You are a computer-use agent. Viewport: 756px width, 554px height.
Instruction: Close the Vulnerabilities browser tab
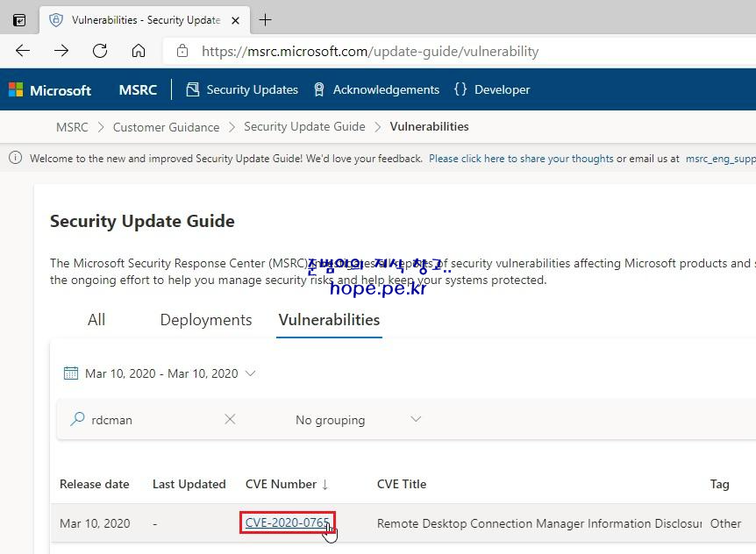tap(235, 20)
